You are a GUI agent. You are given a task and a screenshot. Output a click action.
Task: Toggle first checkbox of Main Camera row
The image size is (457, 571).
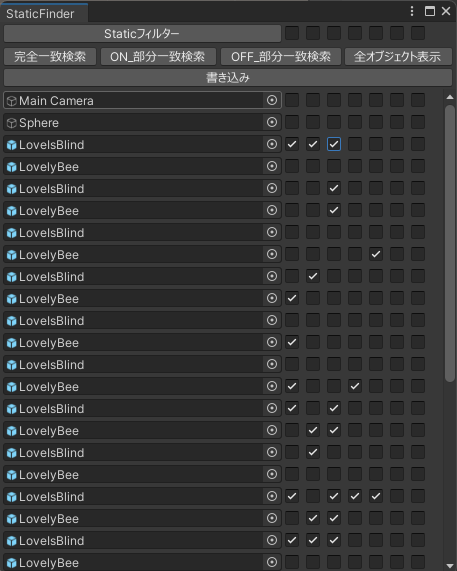pyautogui.click(x=292, y=100)
